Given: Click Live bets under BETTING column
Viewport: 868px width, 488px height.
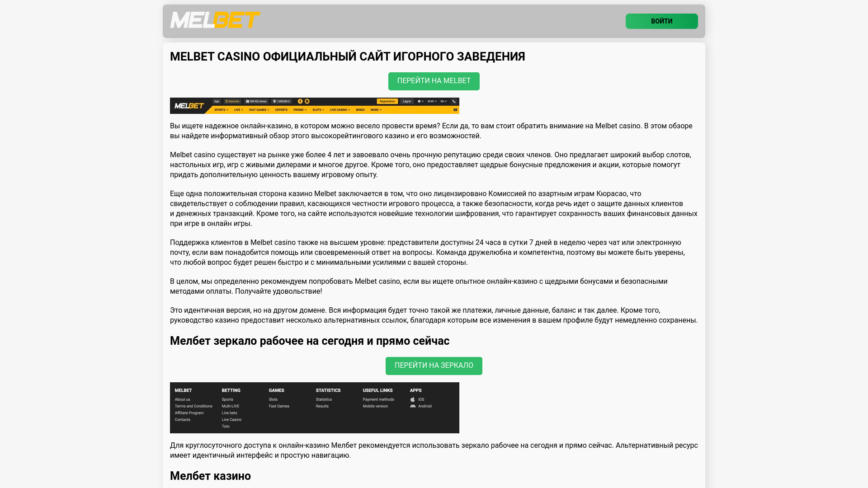Looking at the screenshot, I should [x=229, y=413].
